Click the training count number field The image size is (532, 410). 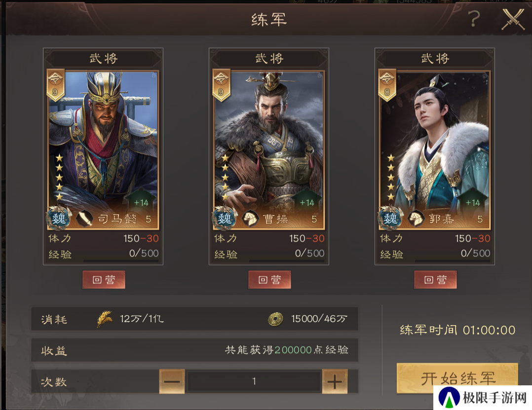(x=254, y=381)
